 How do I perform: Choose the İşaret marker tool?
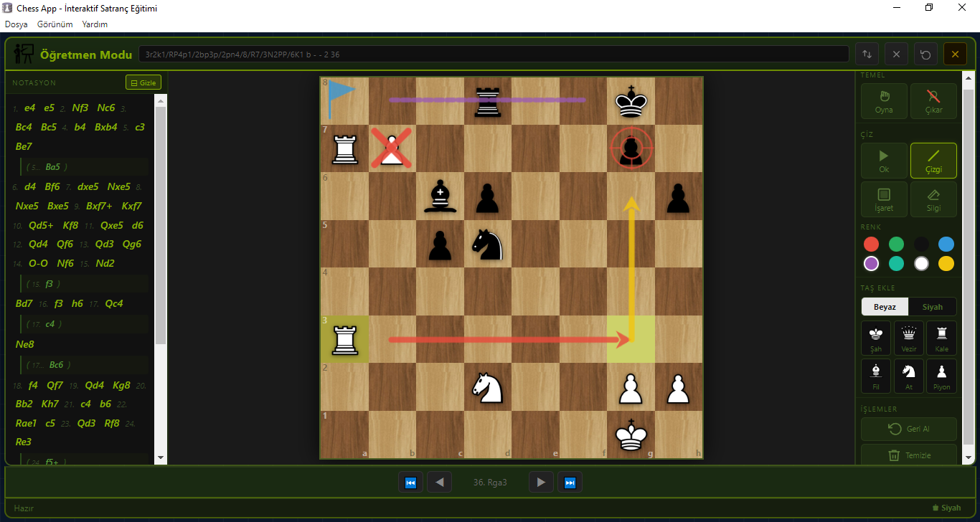tap(884, 199)
